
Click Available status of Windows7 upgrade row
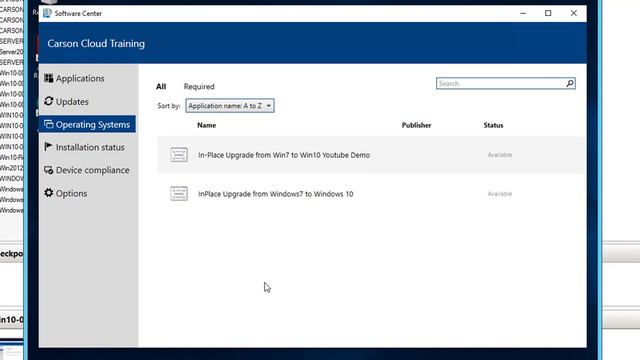click(x=500, y=193)
